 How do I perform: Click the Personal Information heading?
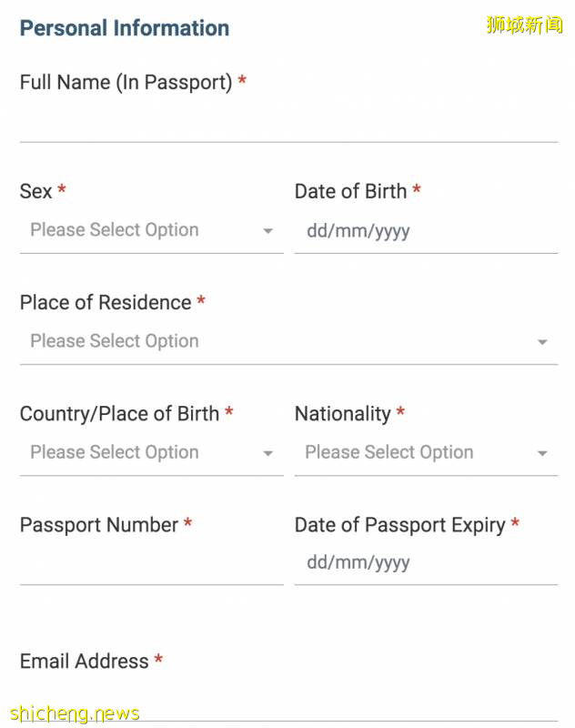tap(125, 28)
